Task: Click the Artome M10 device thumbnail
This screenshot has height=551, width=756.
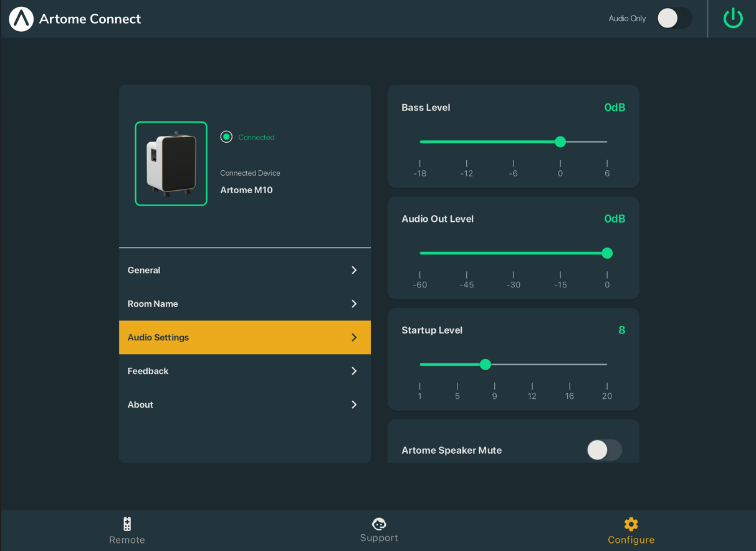Action: (x=171, y=163)
